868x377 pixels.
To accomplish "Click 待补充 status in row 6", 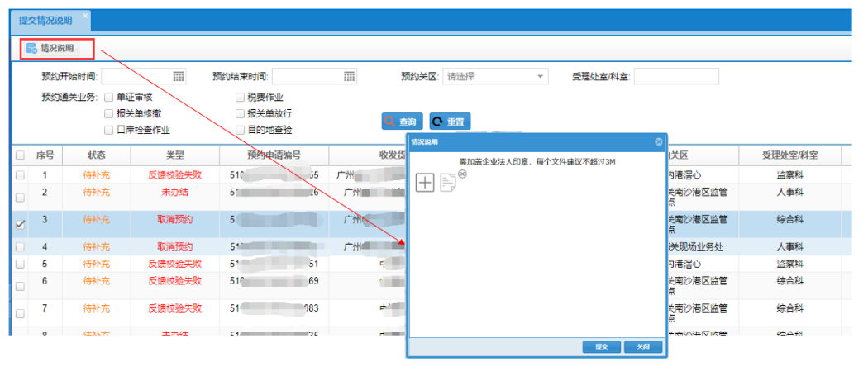I will pos(97,280).
